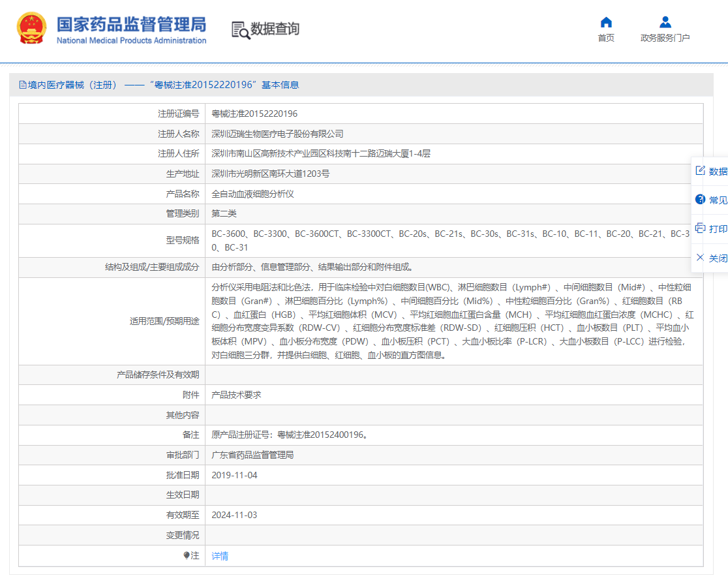Click the 生效日期 row label
Viewport: 728px width, 584px height.
click(183, 495)
